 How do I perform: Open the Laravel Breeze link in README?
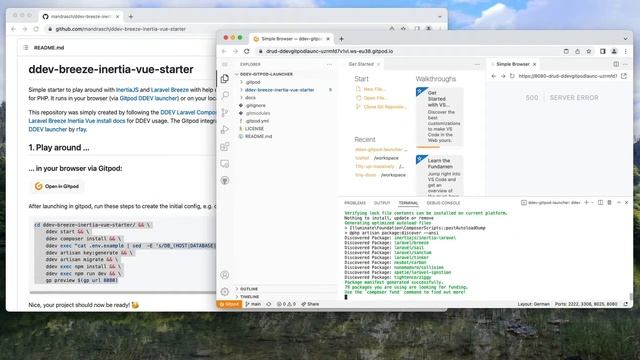pos(169,89)
